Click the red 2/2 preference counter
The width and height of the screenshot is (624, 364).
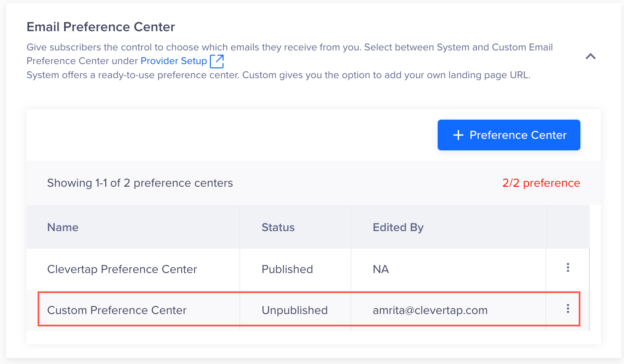(x=541, y=183)
